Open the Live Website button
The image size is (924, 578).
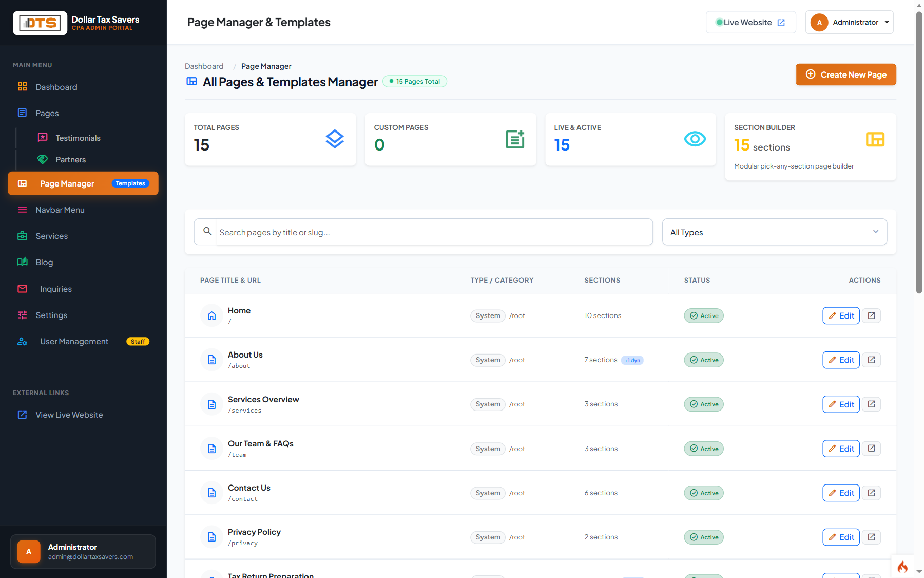[x=751, y=23]
